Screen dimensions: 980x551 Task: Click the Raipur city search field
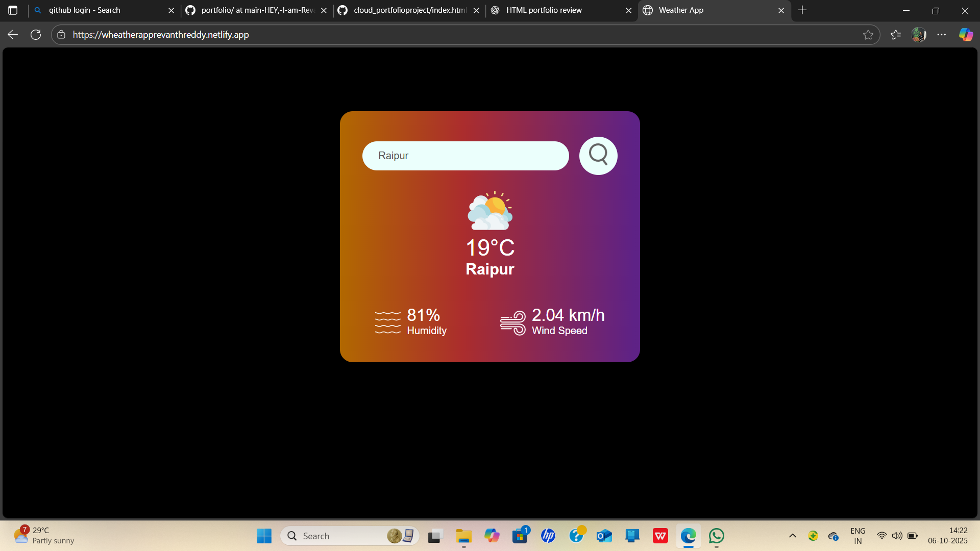pos(465,156)
